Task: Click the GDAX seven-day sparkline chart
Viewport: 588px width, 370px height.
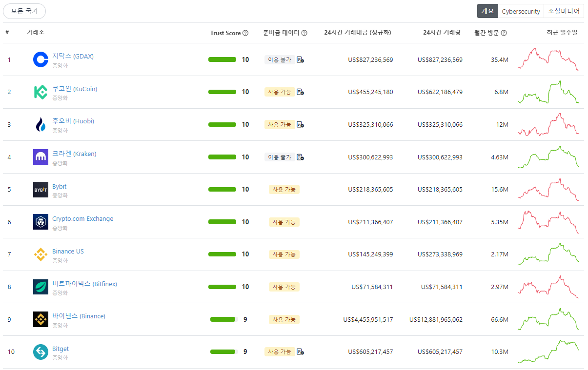Action: click(x=548, y=59)
